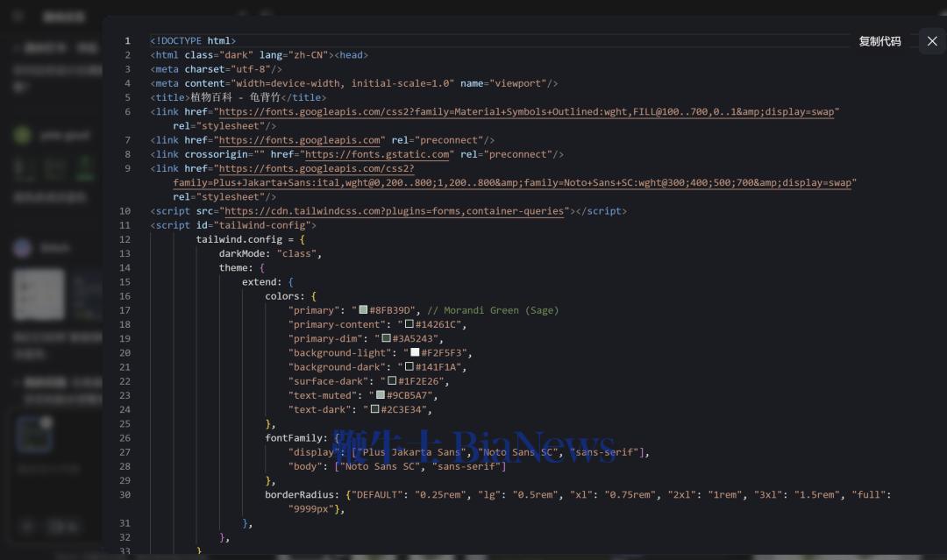Screen dimensions: 947x560
Task: Click line number 12 for tailwind.config
Action: 125,239
